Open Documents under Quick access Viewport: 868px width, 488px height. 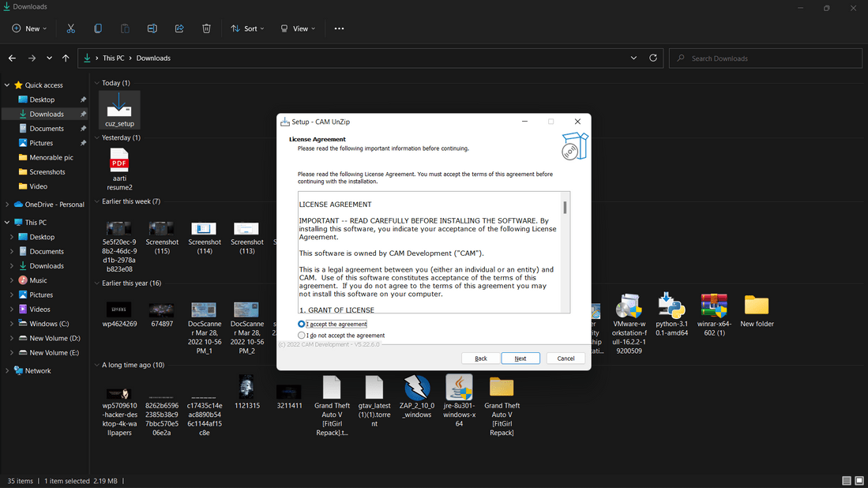45,129
